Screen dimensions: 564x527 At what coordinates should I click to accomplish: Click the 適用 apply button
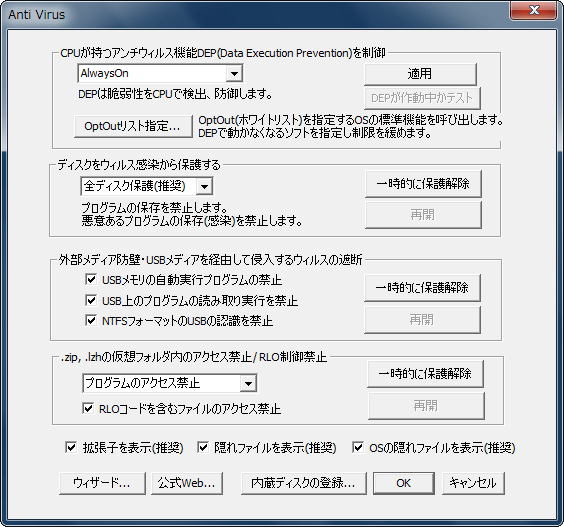(x=420, y=74)
